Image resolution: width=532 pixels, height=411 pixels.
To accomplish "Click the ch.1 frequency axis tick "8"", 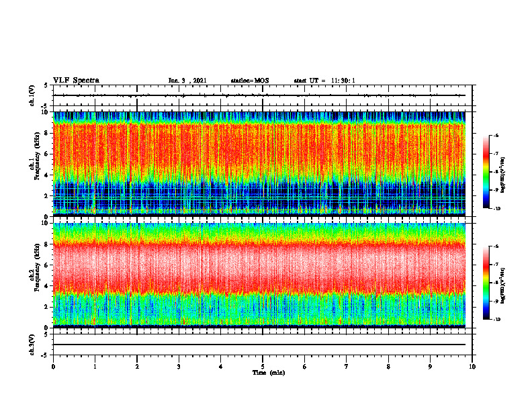I will pos(47,133).
